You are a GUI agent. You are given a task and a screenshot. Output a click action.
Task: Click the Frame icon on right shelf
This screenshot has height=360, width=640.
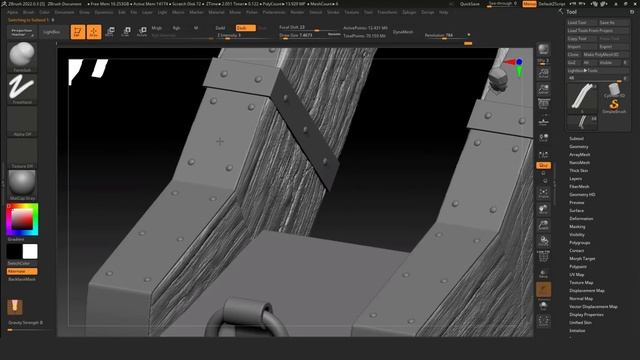543,193
